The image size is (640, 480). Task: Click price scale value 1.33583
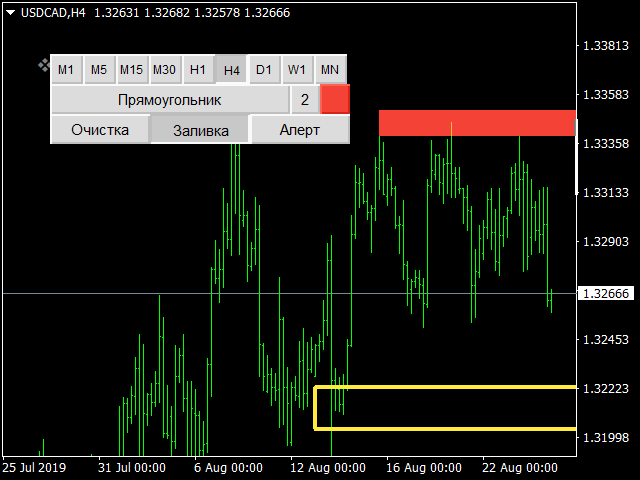click(606, 95)
